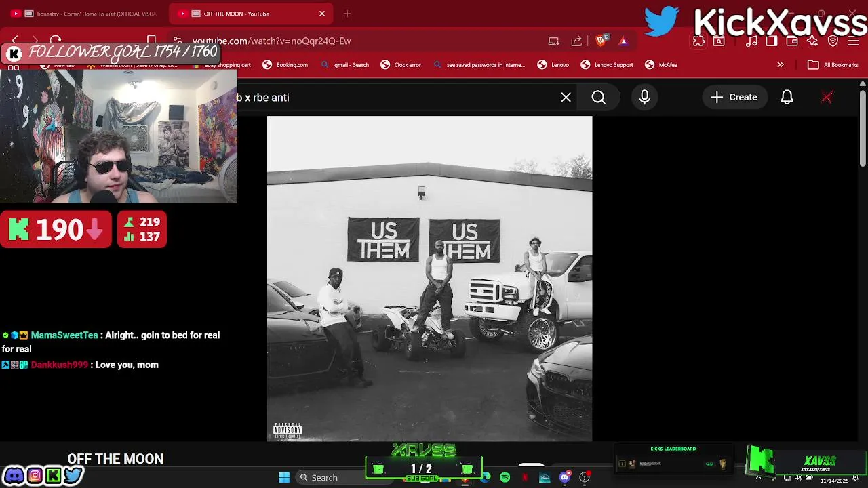The width and height of the screenshot is (868, 488).
Task: Open the McAfee bookmark
Action: click(x=661, y=65)
